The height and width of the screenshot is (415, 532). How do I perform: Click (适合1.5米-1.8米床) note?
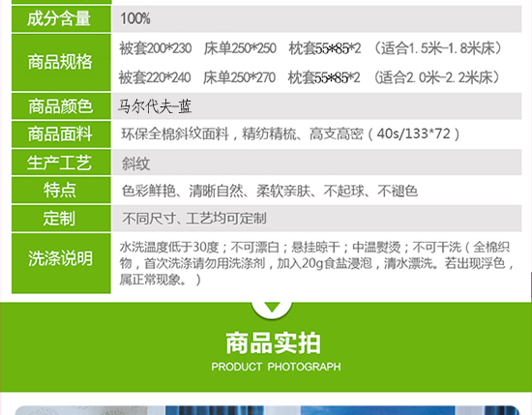click(x=437, y=48)
